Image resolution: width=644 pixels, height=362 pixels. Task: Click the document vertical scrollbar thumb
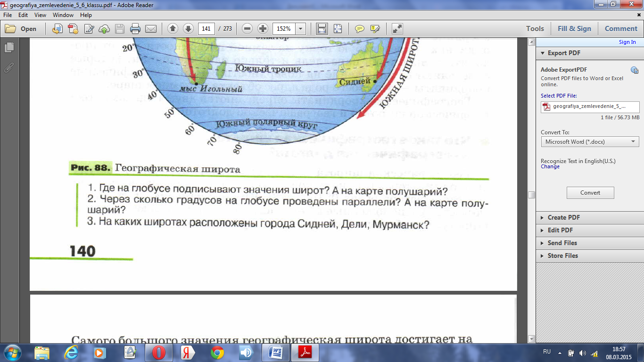(531, 195)
